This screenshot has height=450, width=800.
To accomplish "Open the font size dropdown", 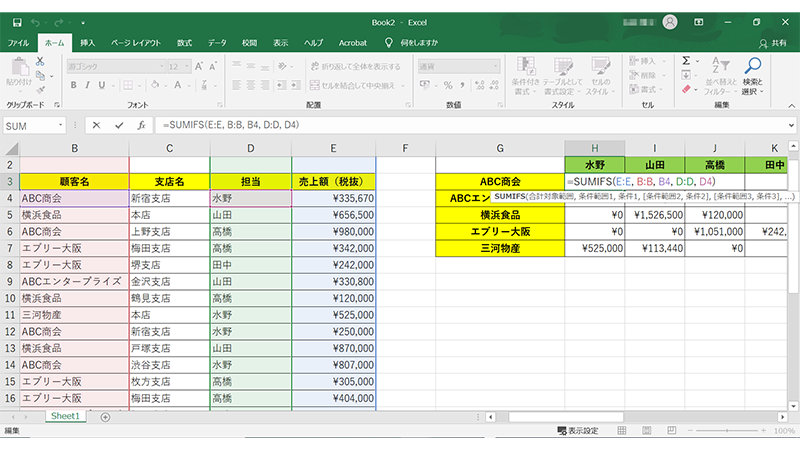I will pos(187,67).
